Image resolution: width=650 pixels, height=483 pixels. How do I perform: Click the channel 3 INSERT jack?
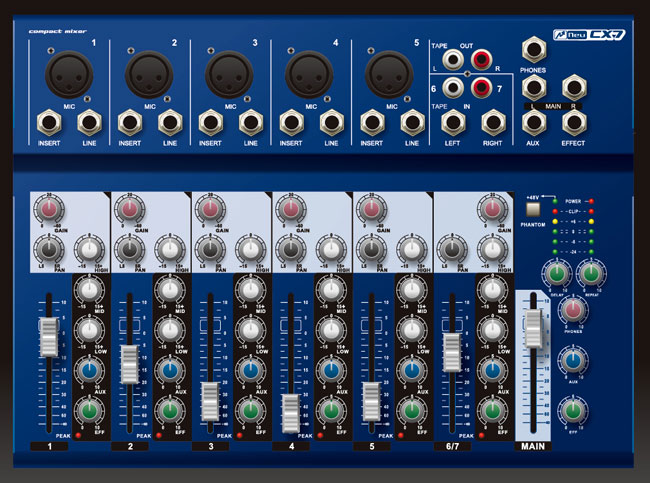pos(209,124)
